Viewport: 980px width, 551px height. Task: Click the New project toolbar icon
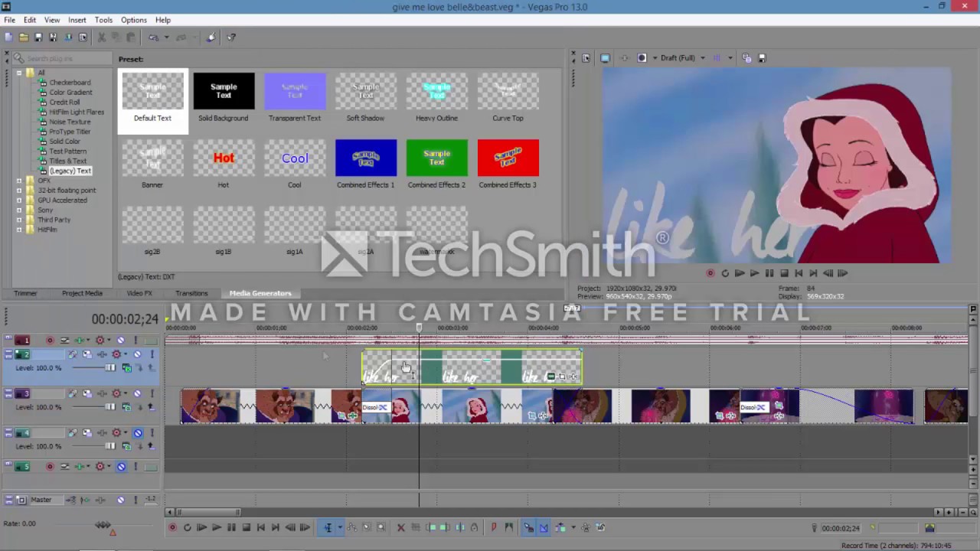point(8,37)
